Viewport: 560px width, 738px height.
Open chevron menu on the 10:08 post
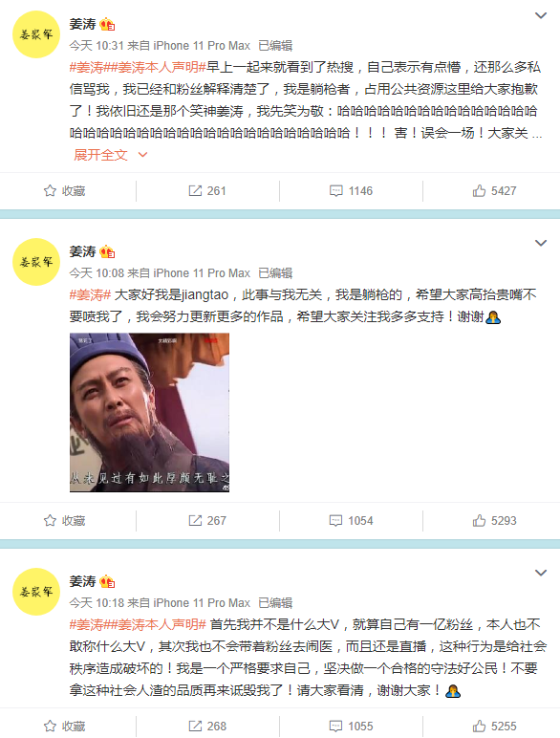pos(541,243)
